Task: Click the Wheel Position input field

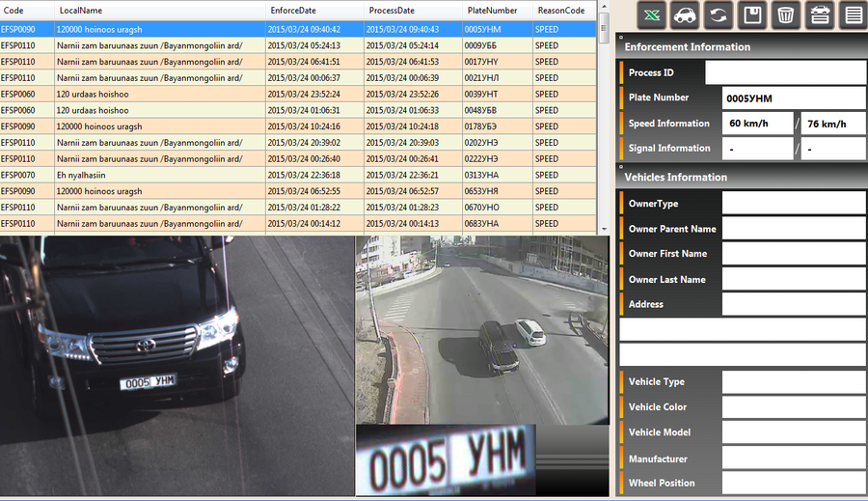Action: 794,483
